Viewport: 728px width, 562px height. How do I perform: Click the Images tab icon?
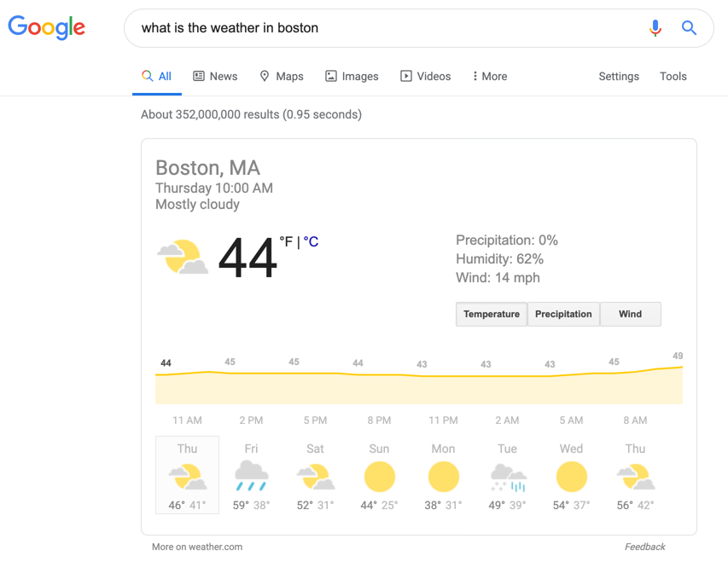pyautogui.click(x=330, y=76)
